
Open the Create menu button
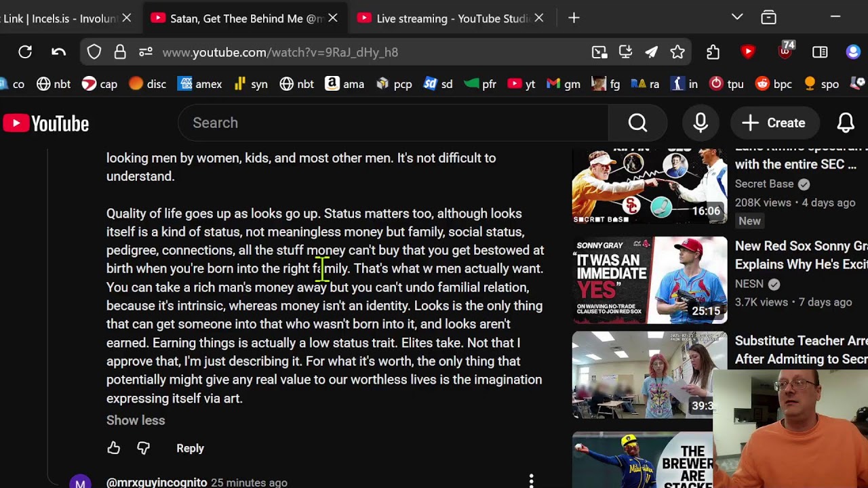[774, 123]
